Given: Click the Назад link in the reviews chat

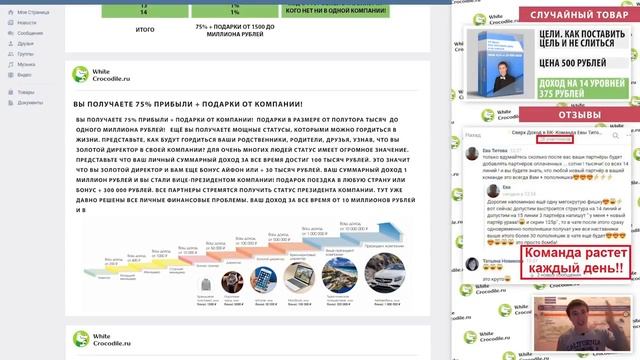Looking at the screenshot, I should tap(473, 135).
